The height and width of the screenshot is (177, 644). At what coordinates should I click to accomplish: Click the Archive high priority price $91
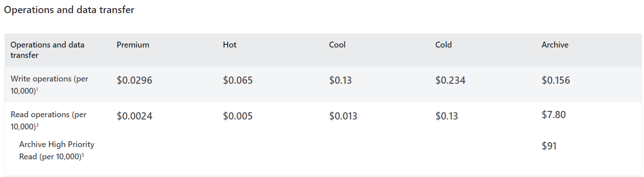549,146
